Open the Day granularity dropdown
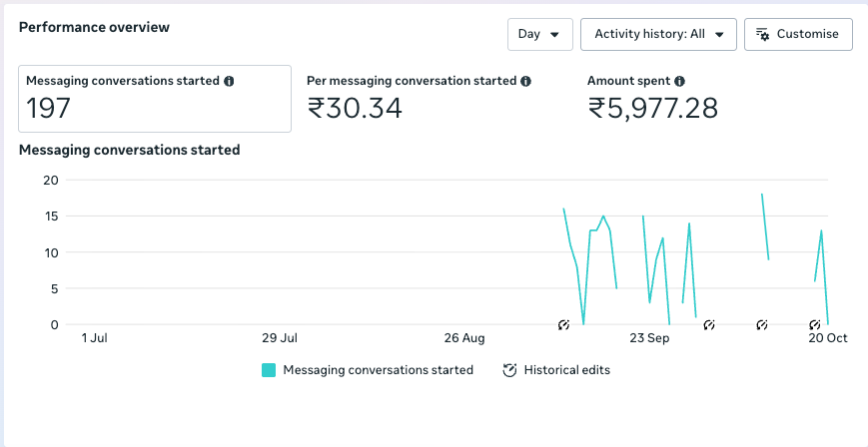 (539, 34)
